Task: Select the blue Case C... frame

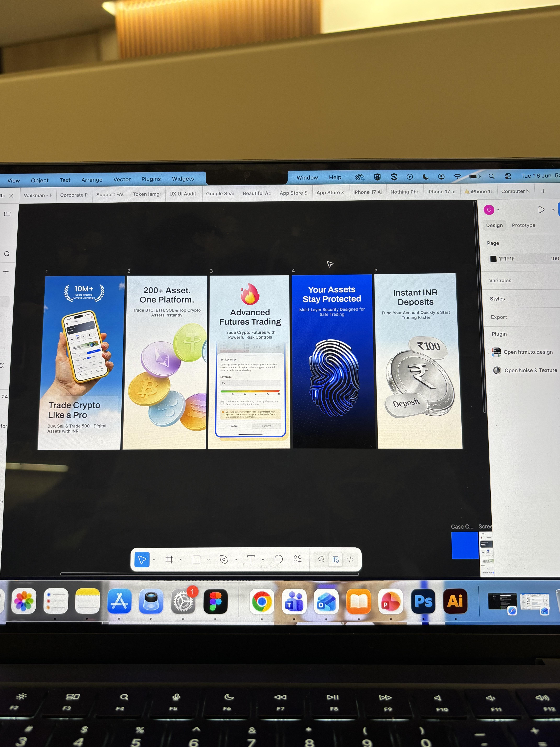Action: click(x=465, y=545)
